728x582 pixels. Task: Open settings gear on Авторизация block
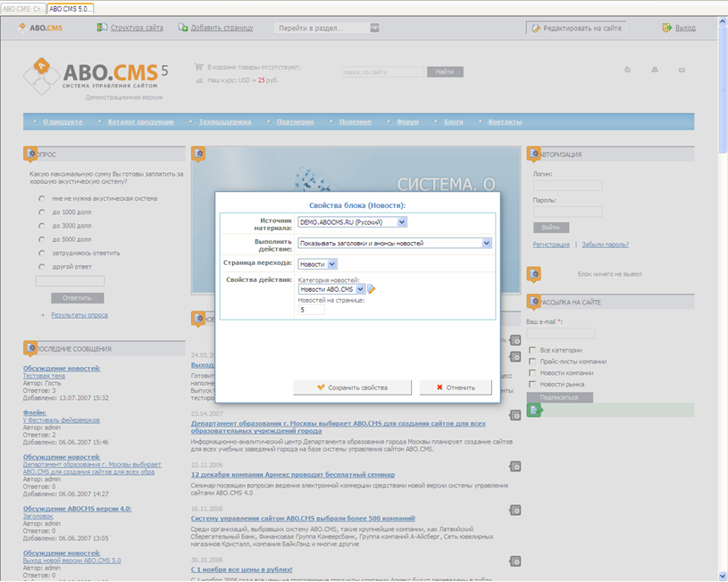[x=534, y=151]
